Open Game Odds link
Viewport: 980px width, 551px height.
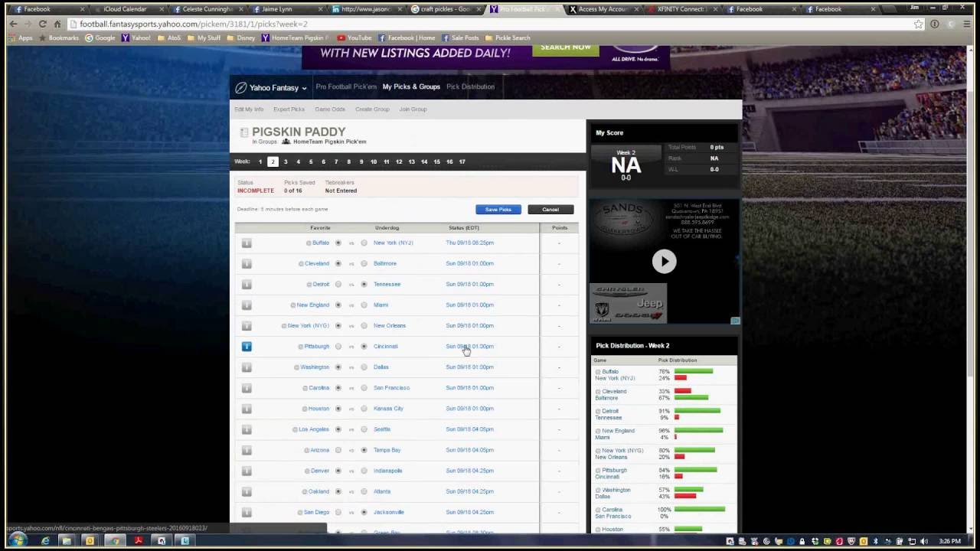click(x=330, y=109)
